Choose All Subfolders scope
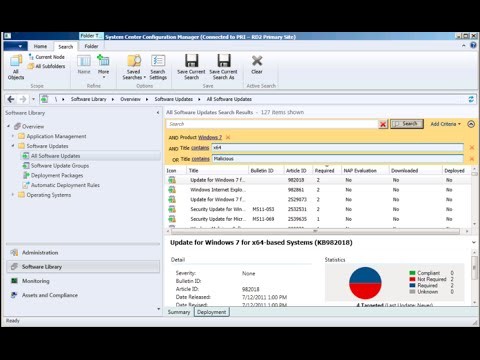 coord(47,66)
